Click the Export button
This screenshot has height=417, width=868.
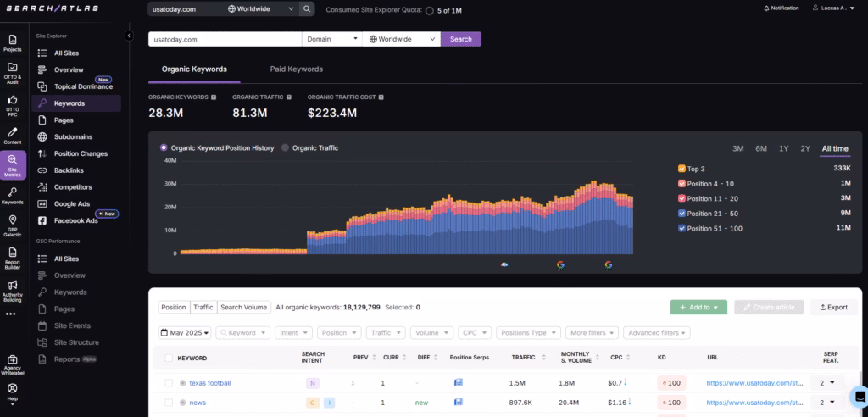click(833, 307)
